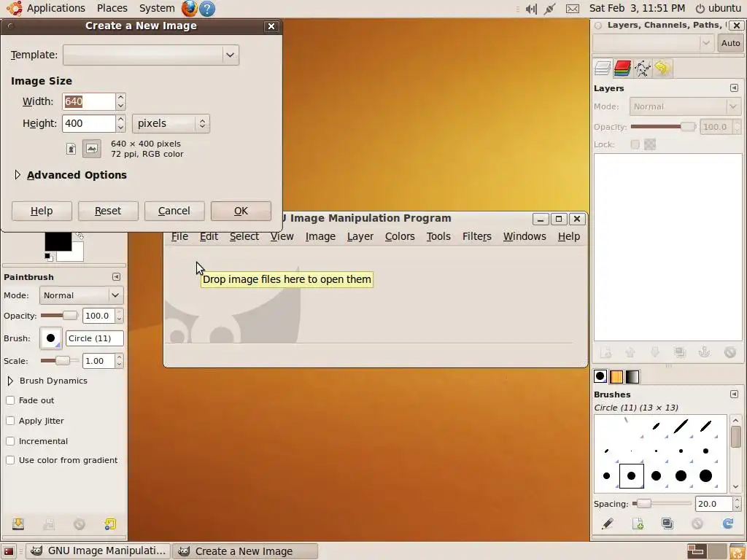Switch to GNU Image Manipulation taskbar entry
Viewport: 747px width, 560px height.
[98, 551]
